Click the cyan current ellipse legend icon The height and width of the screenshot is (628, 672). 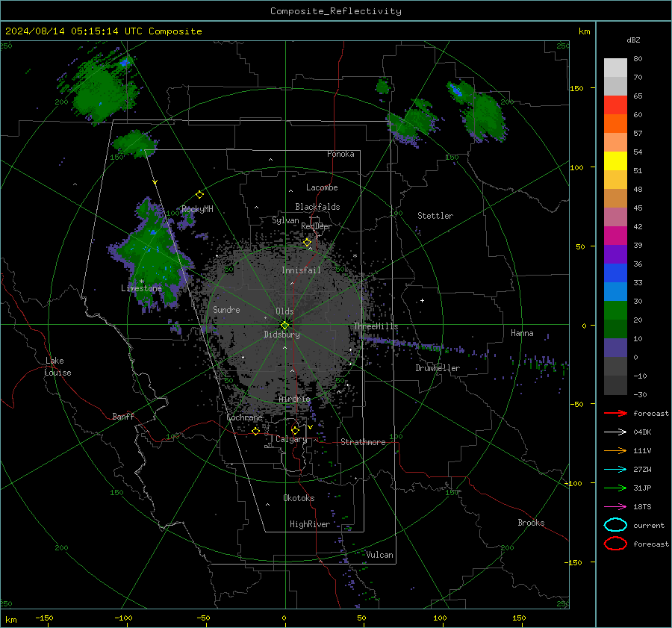pos(615,525)
